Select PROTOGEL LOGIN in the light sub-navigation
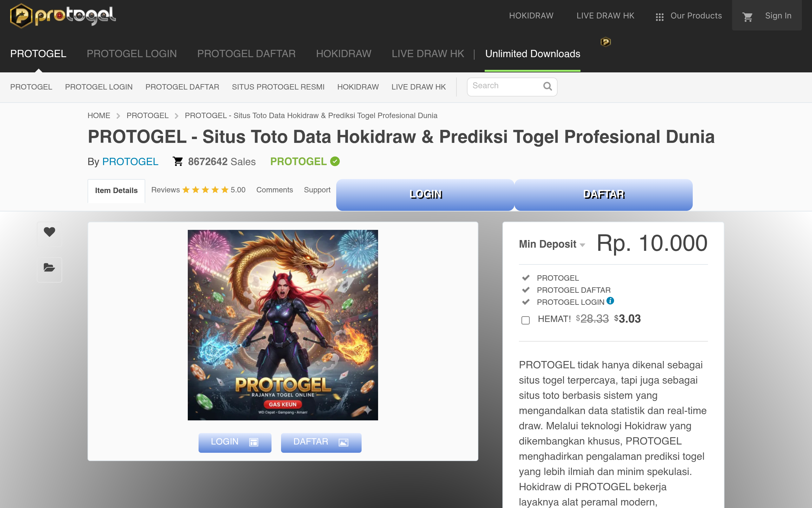This screenshot has height=508, width=812. [99, 87]
